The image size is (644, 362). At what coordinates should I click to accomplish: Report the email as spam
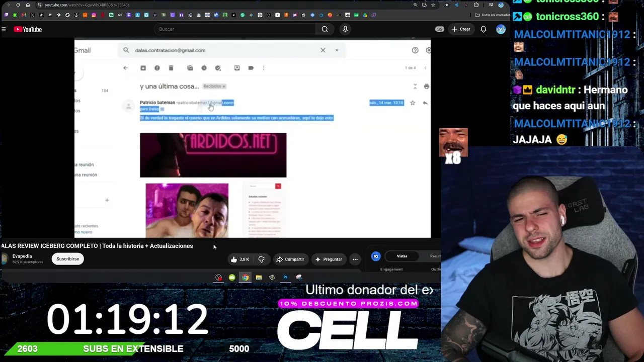(x=157, y=68)
